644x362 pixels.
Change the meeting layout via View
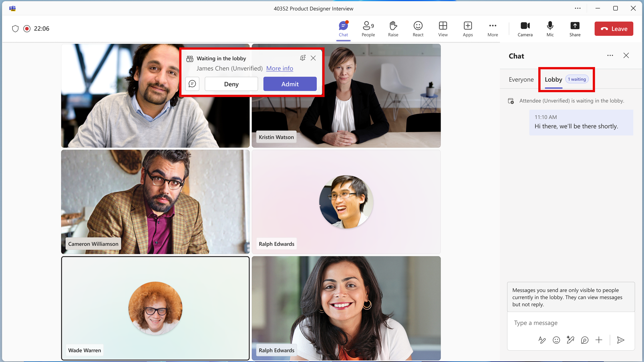(443, 29)
